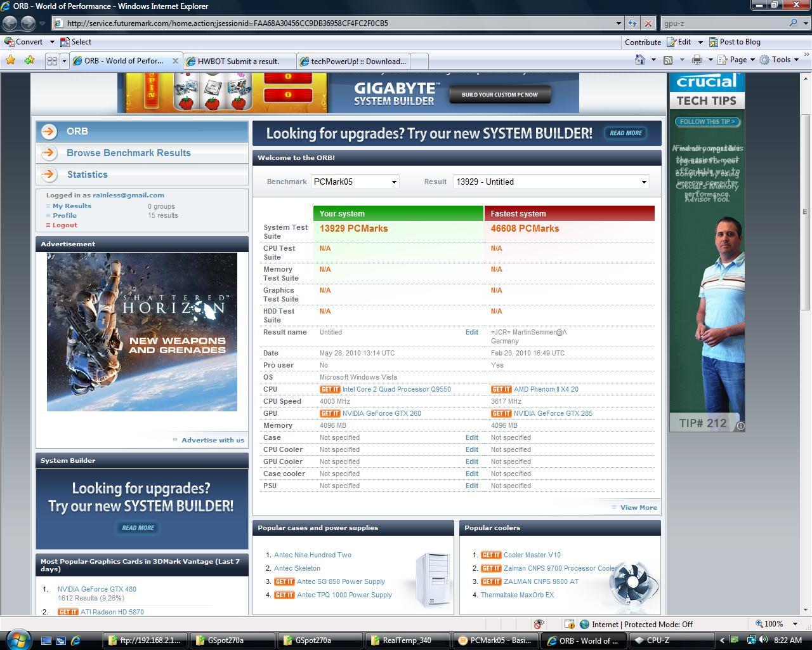Click the Post to Blog button

click(x=735, y=42)
